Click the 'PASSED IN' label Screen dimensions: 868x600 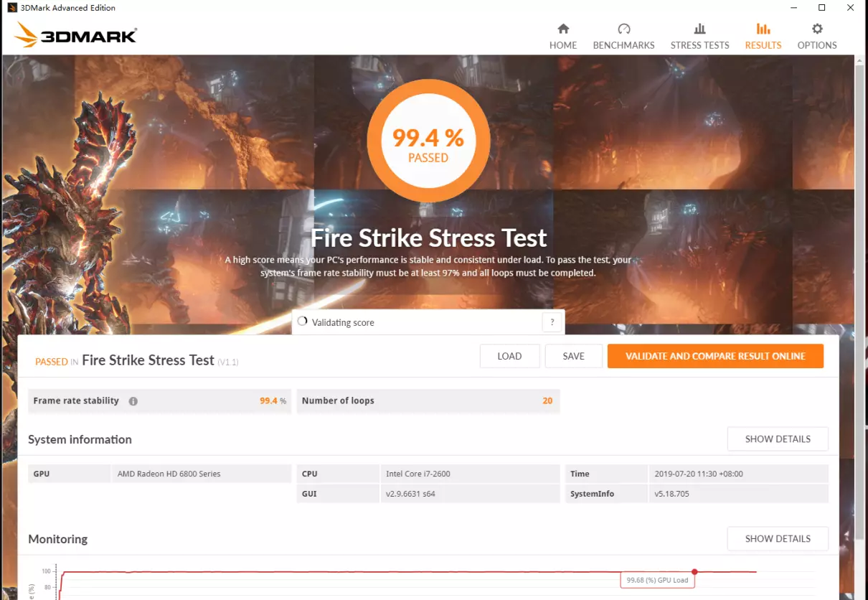pos(57,362)
